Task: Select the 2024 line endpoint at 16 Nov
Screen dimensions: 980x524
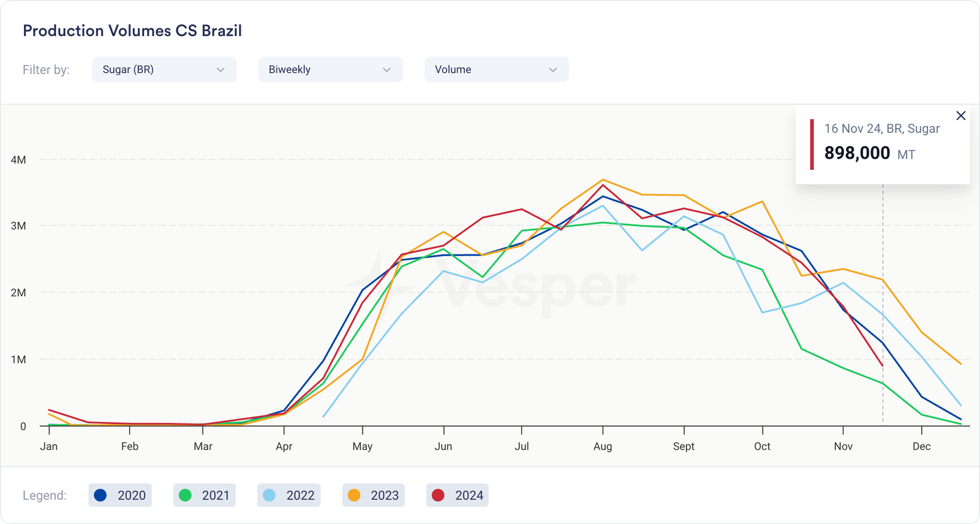Action: (x=882, y=366)
